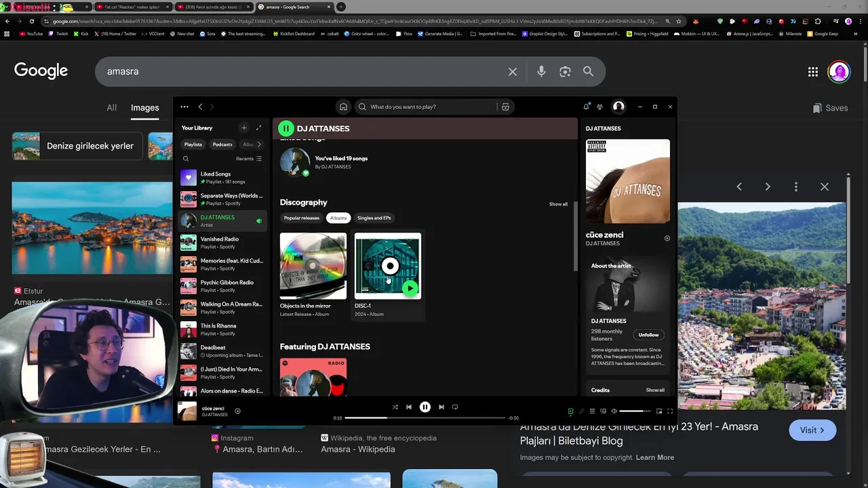The image size is (868, 488).
Task: Show more library filters with chevron arrow
Action: point(258,144)
